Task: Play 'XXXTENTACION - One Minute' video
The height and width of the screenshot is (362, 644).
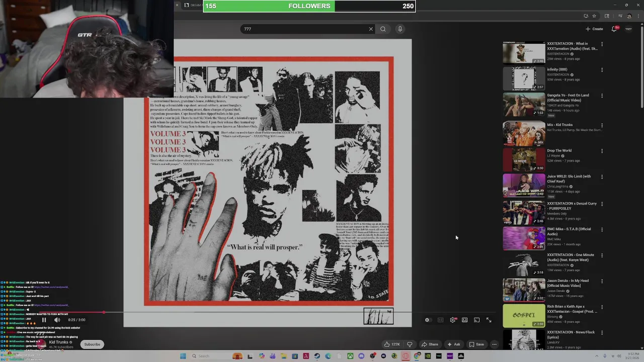Action: pyautogui.click(x=524, y=264)
